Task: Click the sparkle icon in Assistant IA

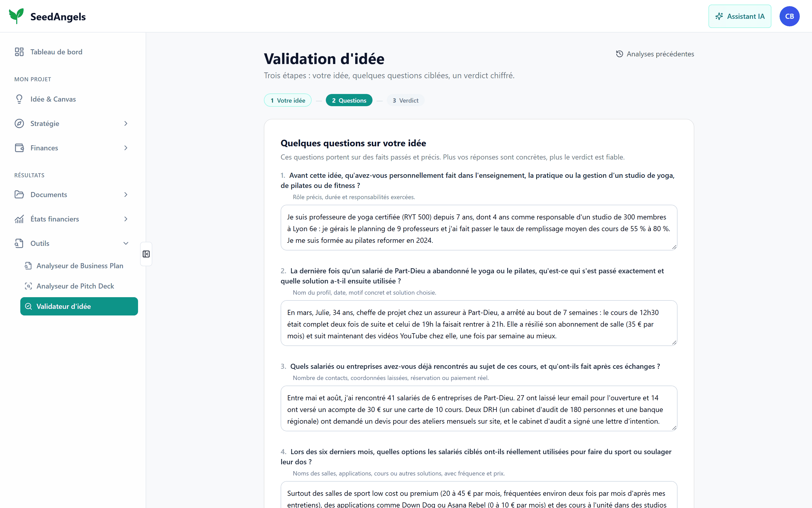Action: [719, 16]
